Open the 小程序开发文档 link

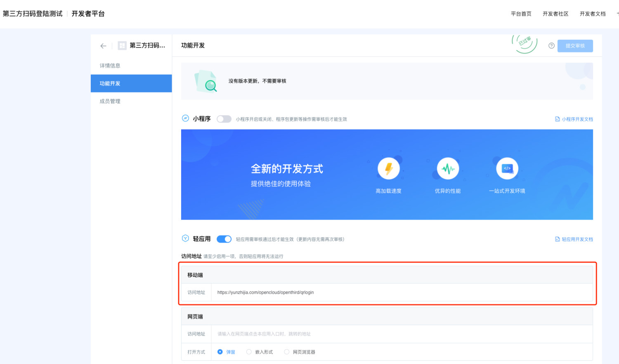[x=574, y=119]
